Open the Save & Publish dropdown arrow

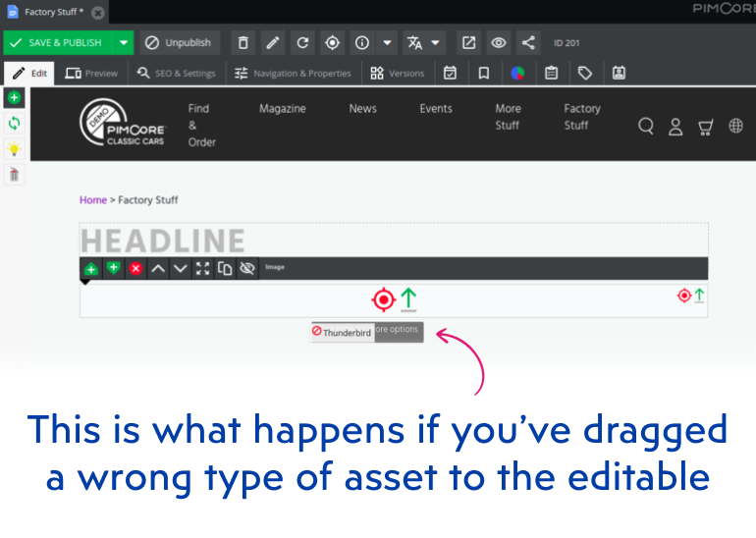point(124,43)
